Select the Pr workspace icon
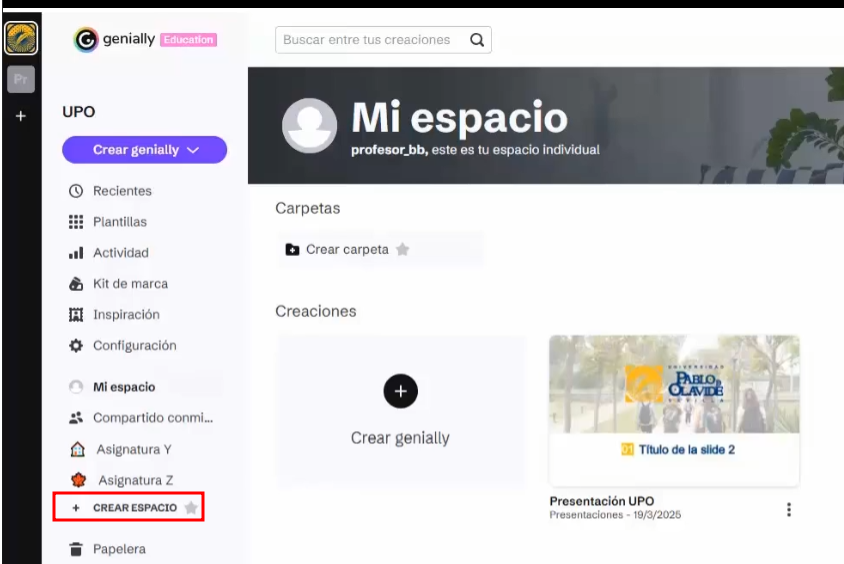 click(x=21, y=79)
